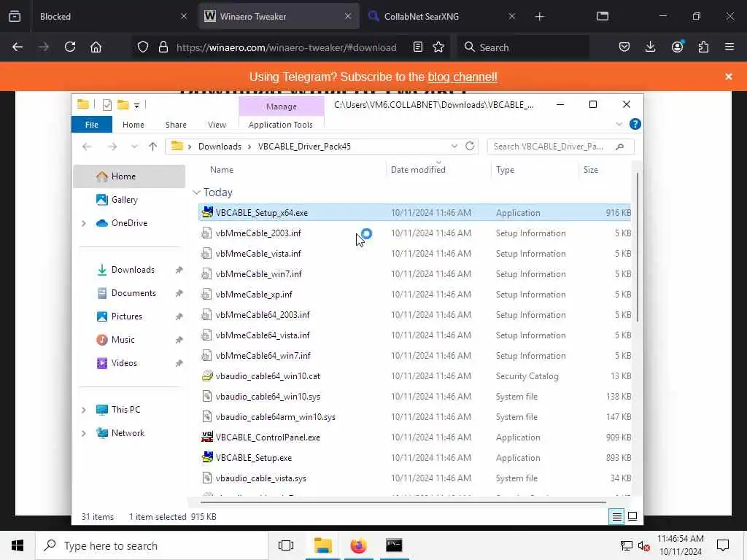Dismiss the orange Telegram banner
Viewport: 747px width, 560px height.
click(729, 77)
